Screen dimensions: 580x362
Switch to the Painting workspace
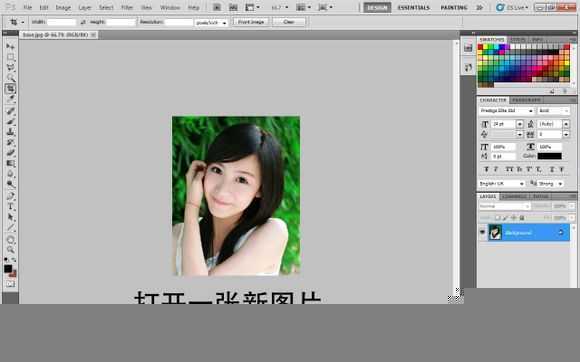coord(454,7)
